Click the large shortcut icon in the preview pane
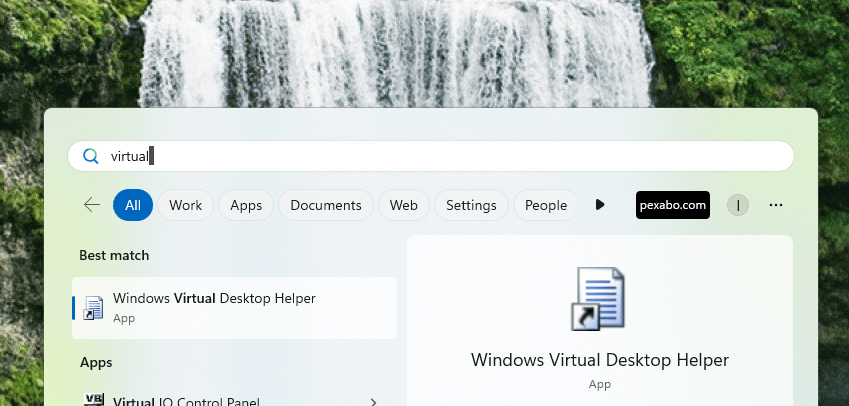The height and width of the screenshot is (406, 849). click(x=599, y=298)
